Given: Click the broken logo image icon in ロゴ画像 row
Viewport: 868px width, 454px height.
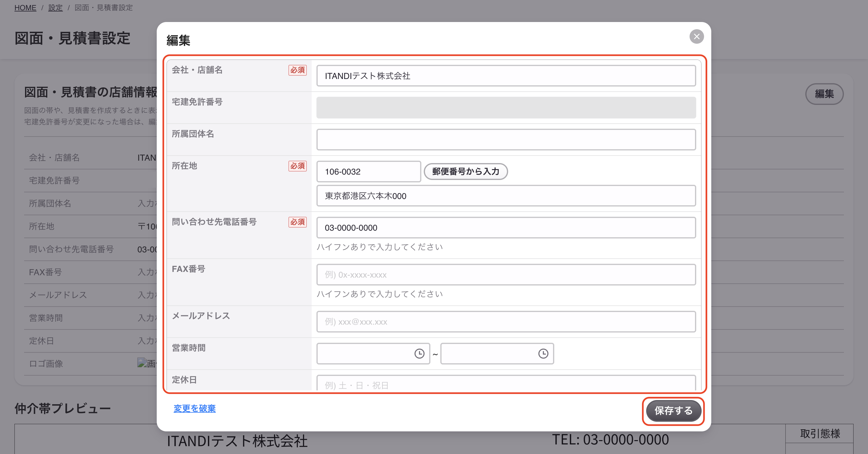Looking at the screenshot, I should pos(142,363).
